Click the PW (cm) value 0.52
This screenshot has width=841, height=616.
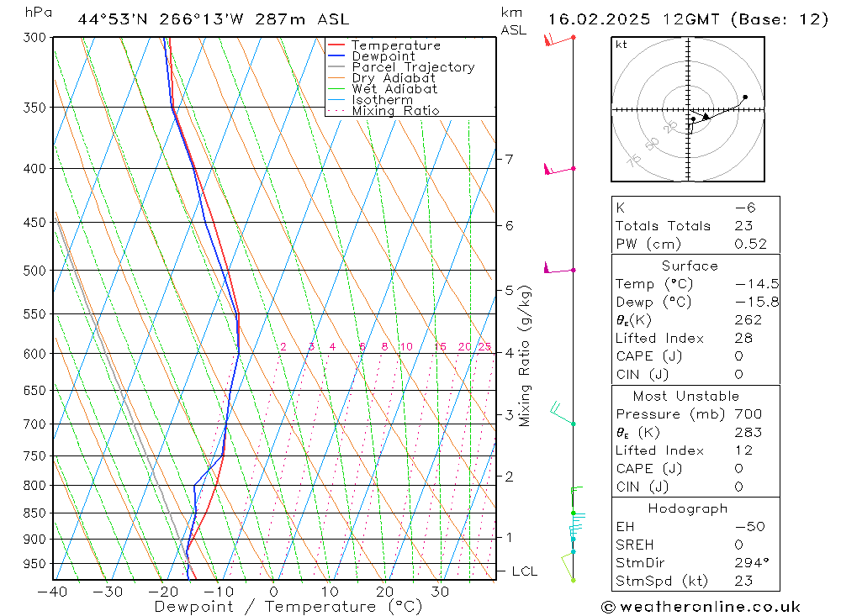751,244
